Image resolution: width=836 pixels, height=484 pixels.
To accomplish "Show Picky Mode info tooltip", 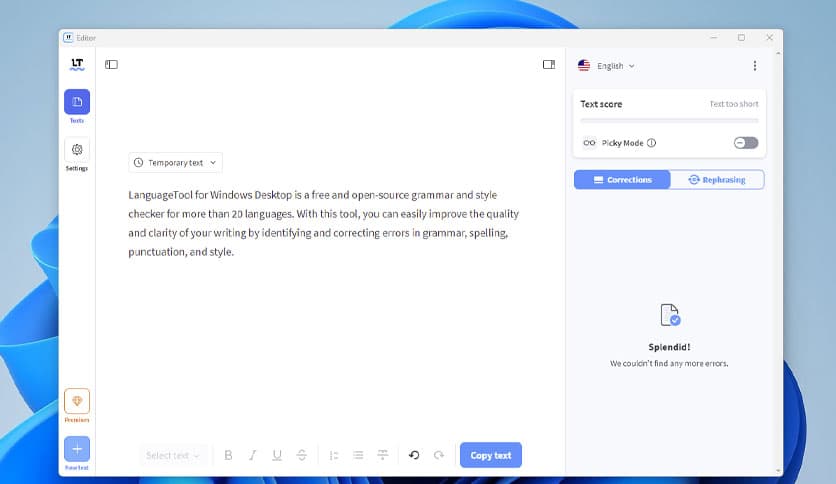I will tap(652, 143).
